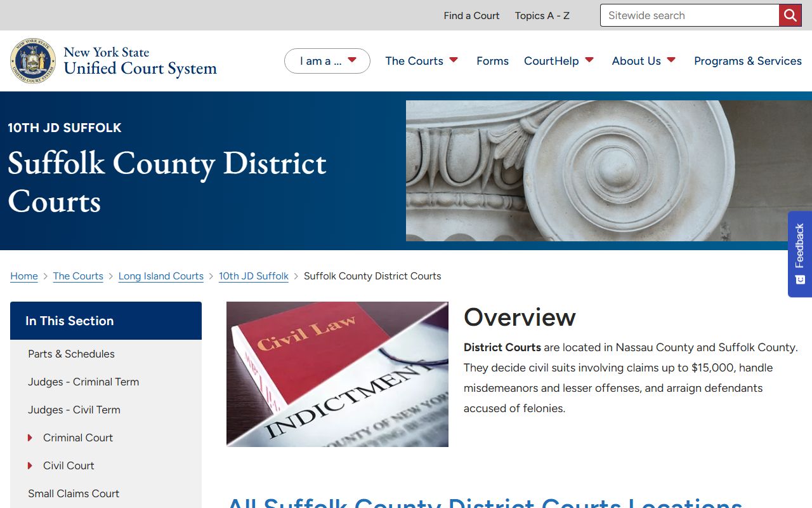The height and width of the screenshot is (508, 812).
Task: Open the Feedback side tab
Action: coord(800,254)
